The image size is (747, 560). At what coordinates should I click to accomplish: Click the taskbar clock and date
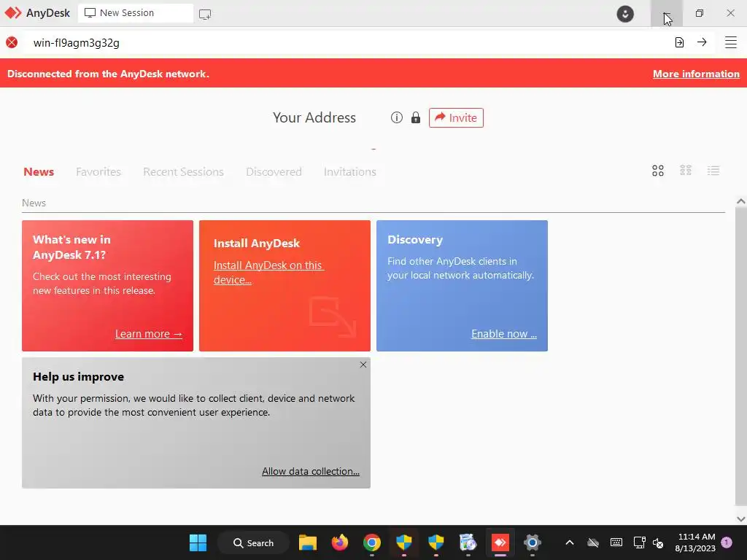click(x=694, y=542)
